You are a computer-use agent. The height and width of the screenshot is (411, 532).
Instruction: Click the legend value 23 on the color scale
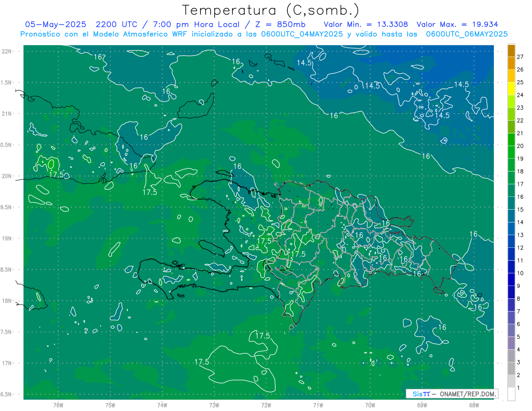coord(520,108)
